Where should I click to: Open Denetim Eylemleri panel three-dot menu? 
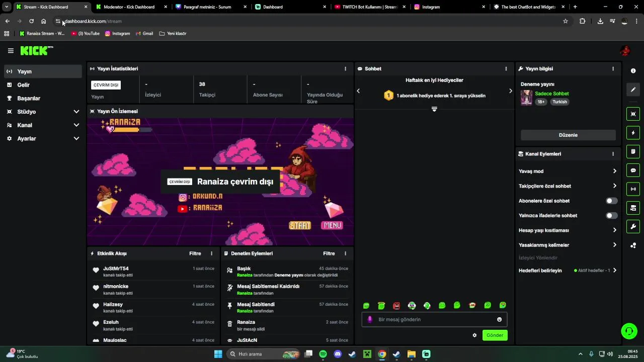point(345,253)
